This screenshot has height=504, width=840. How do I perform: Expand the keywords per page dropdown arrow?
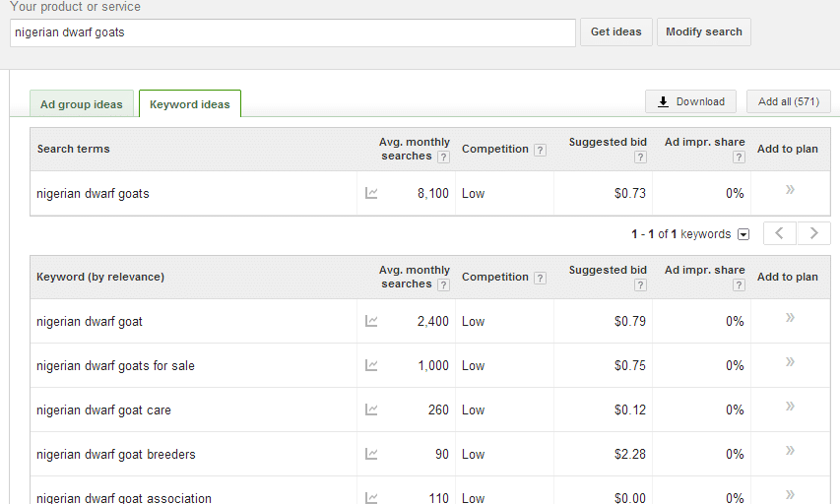(x=743, y=234)
